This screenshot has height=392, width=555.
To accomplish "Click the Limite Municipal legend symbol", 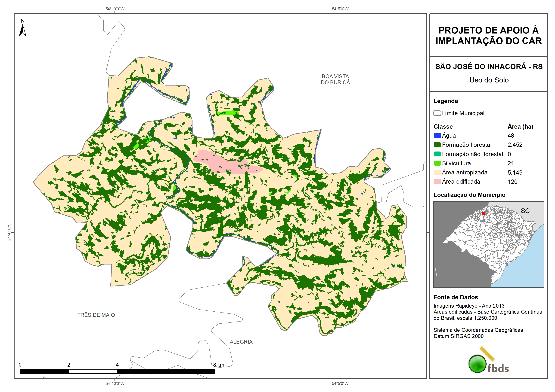I will (x=437, y=113).
